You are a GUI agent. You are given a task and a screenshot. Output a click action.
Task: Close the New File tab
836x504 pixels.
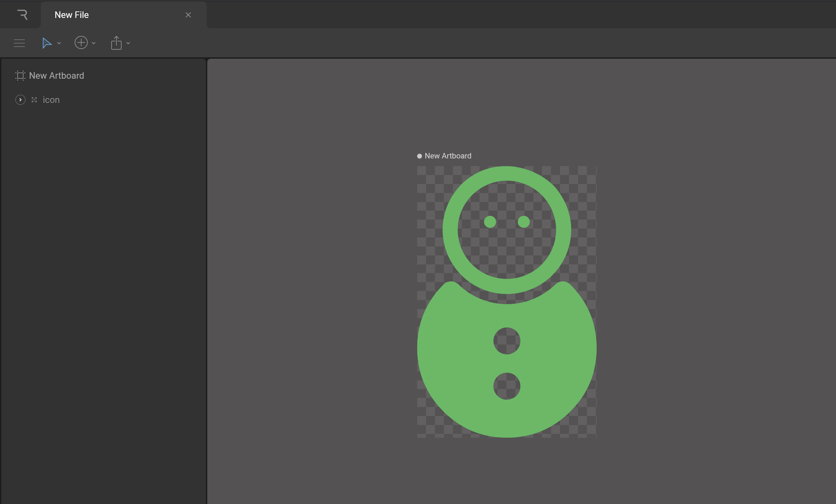pos(188,15)
